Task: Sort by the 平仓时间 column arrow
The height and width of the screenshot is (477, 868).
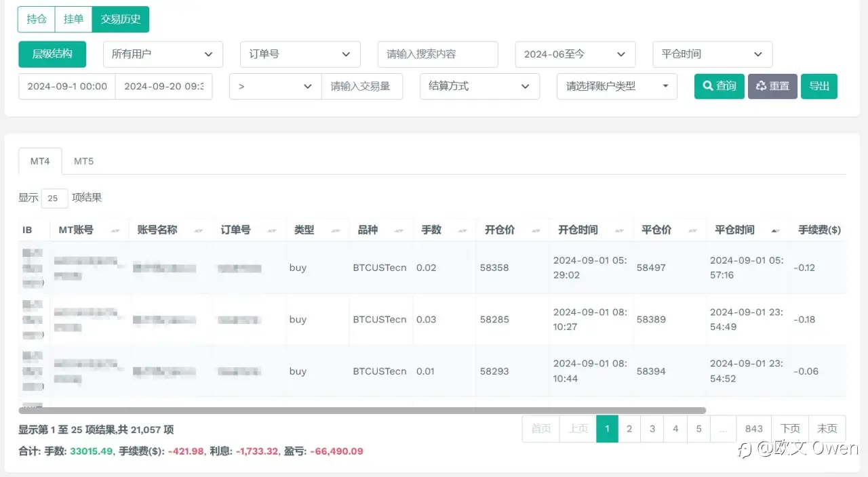Action: pyautogui.click(x=775, y=231)
